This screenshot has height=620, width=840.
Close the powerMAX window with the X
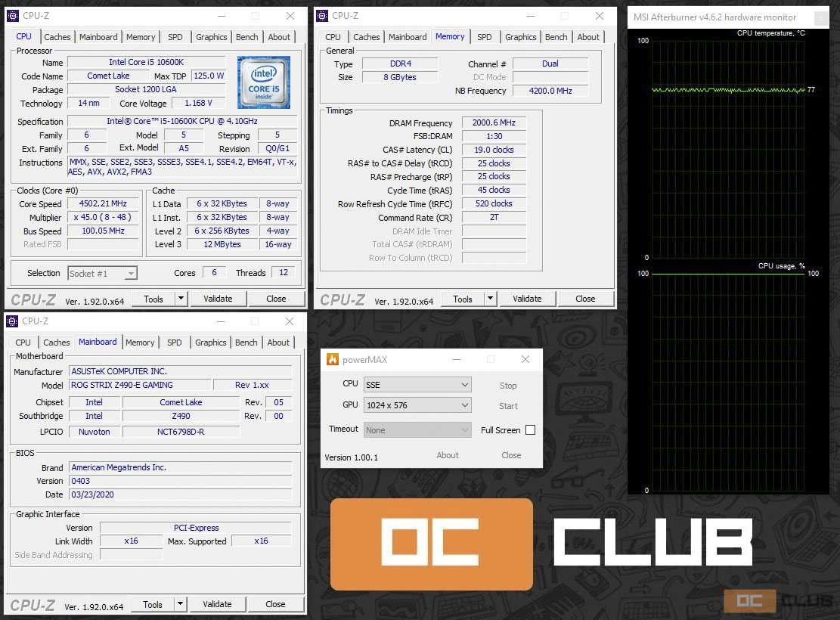(525, 360)
